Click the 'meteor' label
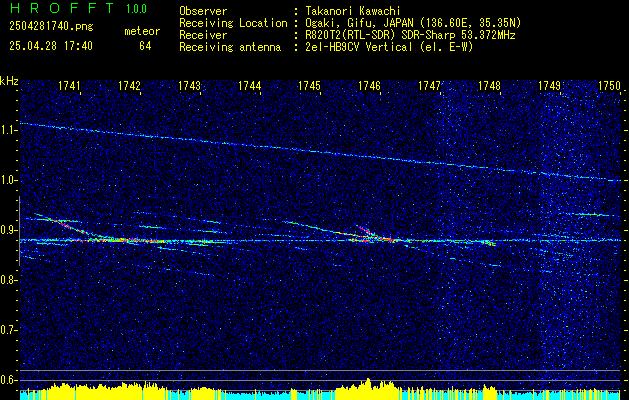 pyautogui.click(x=142, y=31)
